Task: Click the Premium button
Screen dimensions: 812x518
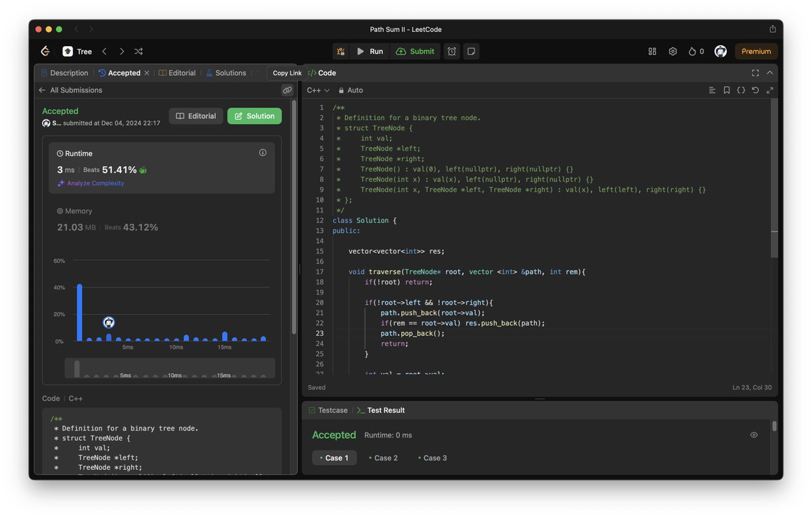Action: (x=756, y=51)
